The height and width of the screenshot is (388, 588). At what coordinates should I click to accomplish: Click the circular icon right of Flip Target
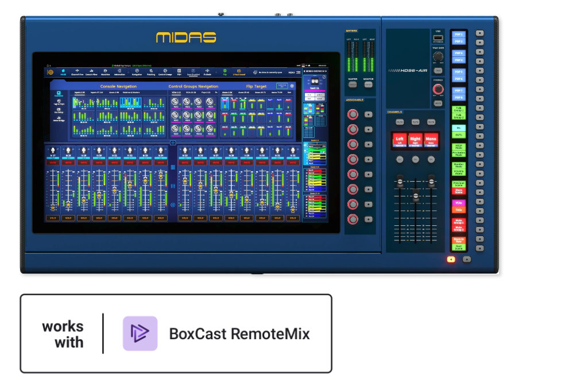click(x=292, y=86)
